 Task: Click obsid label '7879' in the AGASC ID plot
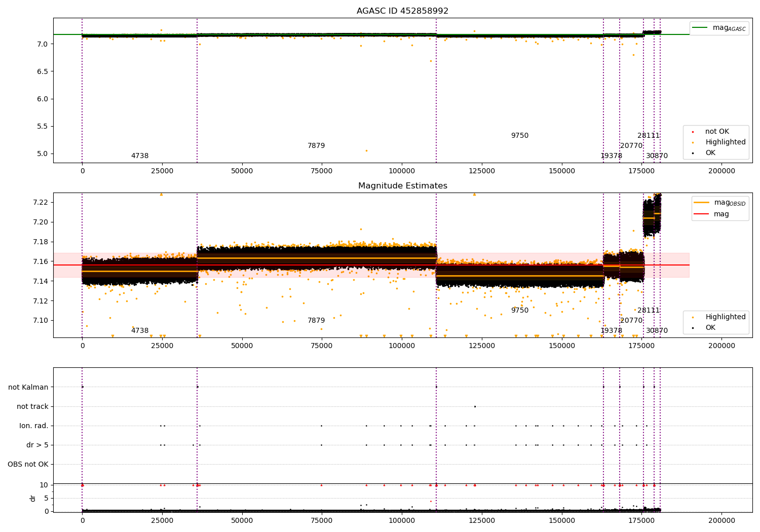click(x=316, y=146)
